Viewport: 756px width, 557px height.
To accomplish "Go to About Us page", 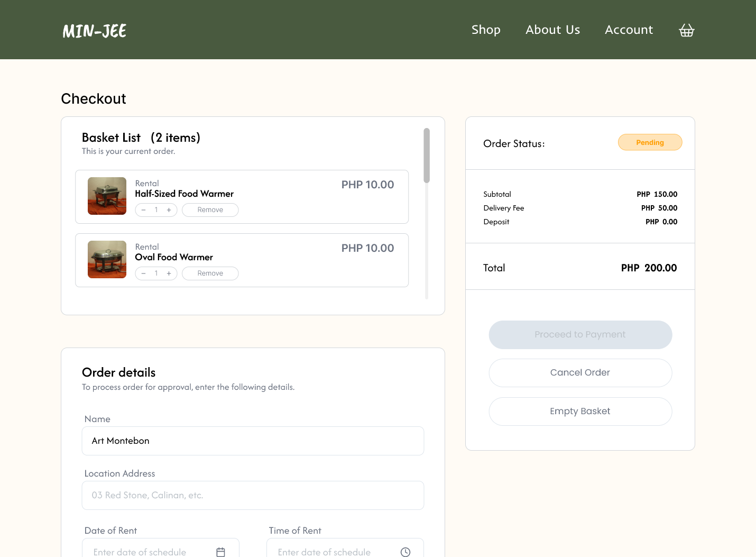I will (552, 30).
